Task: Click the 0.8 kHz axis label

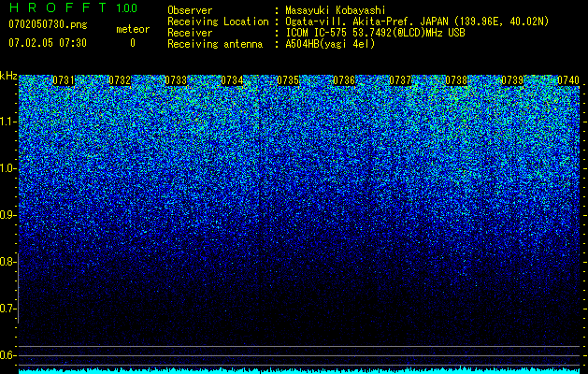Action: click(8, 262)
